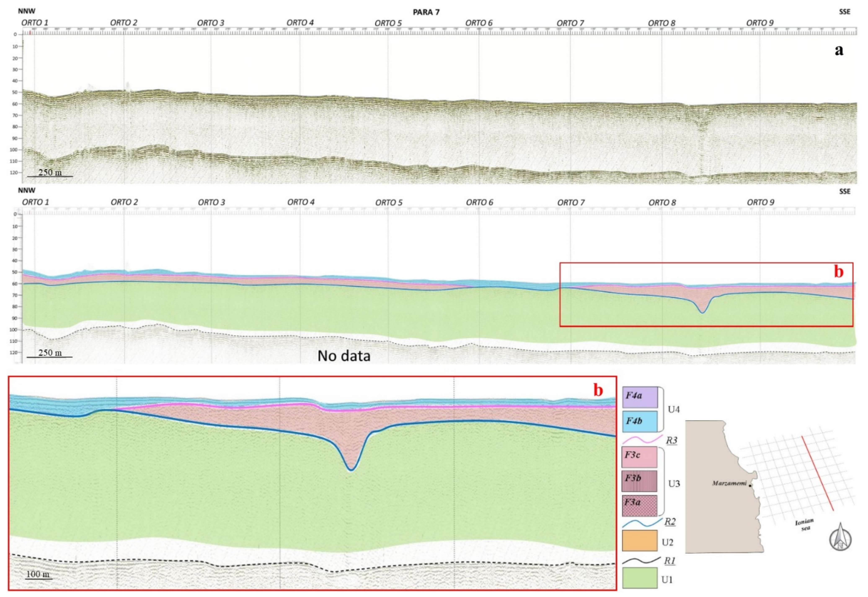The height and width of the screenshot is (597, 868).
Task: Click the PARA 7 title label
Action: point(426,12)
